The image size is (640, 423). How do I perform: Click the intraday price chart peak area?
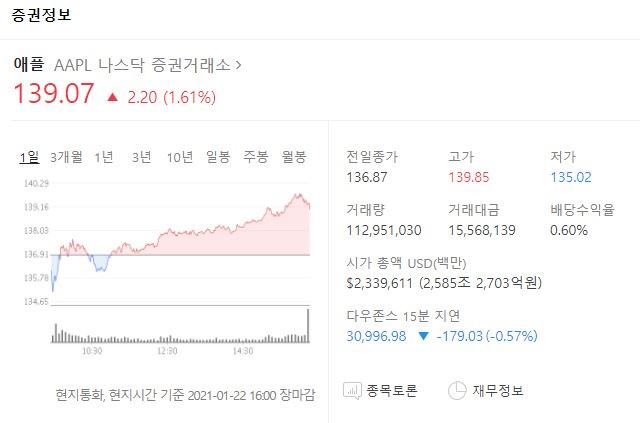click(299, 196)
